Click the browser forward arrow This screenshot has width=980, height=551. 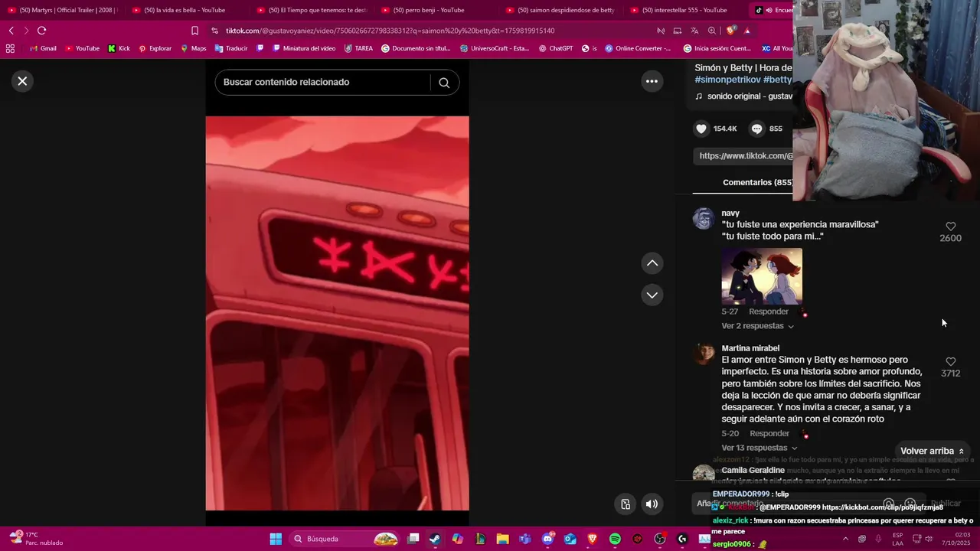[26, 31]
